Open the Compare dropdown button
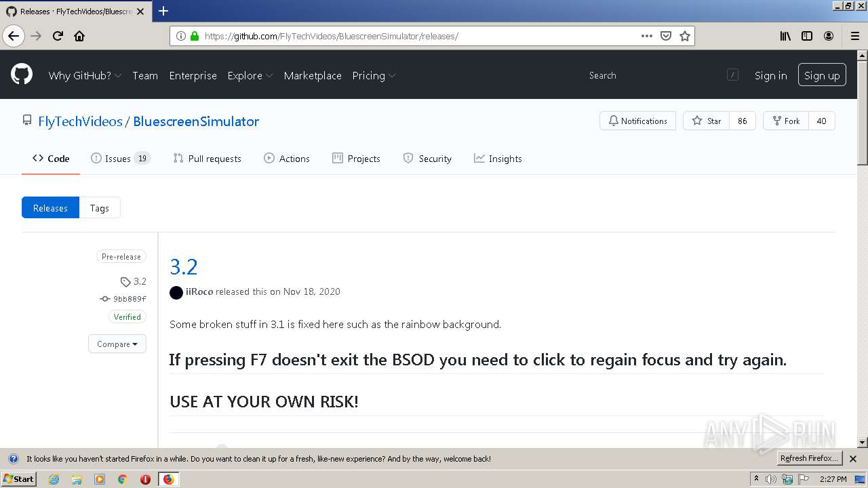 tap(117, 344)
